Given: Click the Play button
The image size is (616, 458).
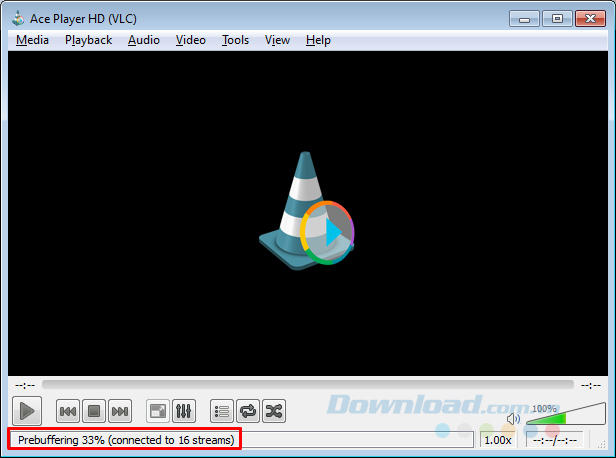Looking at the screenshot, I should (x=27, y=411).
